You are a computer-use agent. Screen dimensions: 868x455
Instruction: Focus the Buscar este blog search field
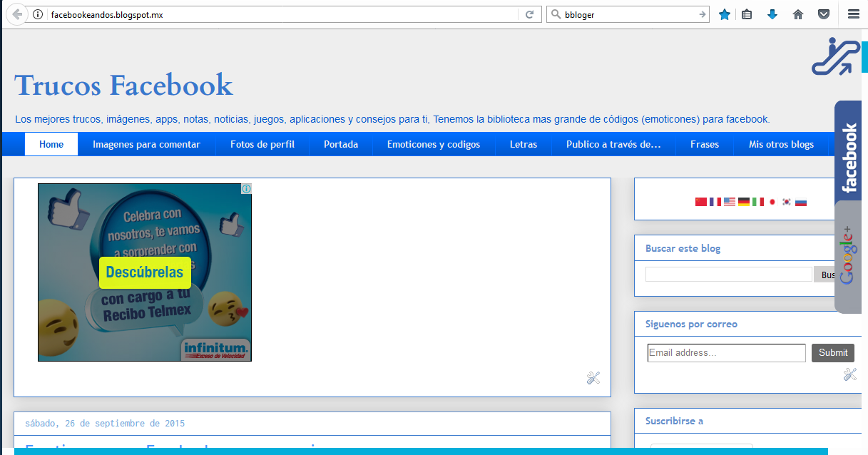point(729,274)
